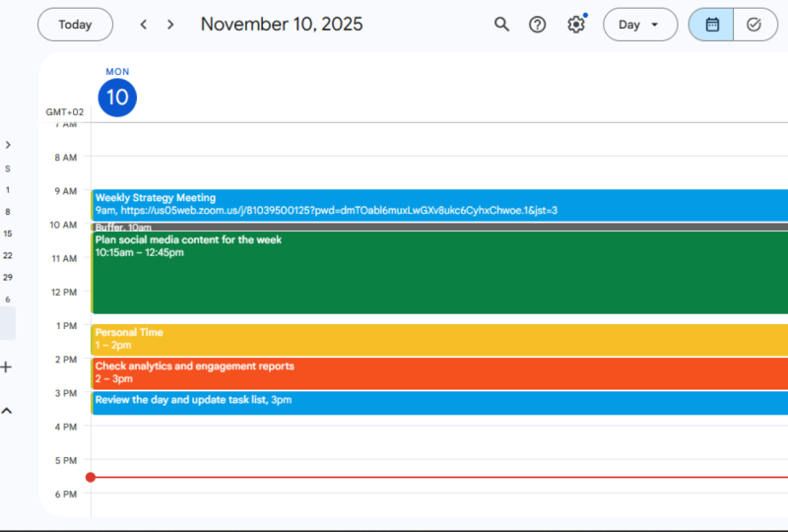Open the calendar search icon
Image resolution: width=788 pixels, height=532 pixels.
(x=501, y=24)
